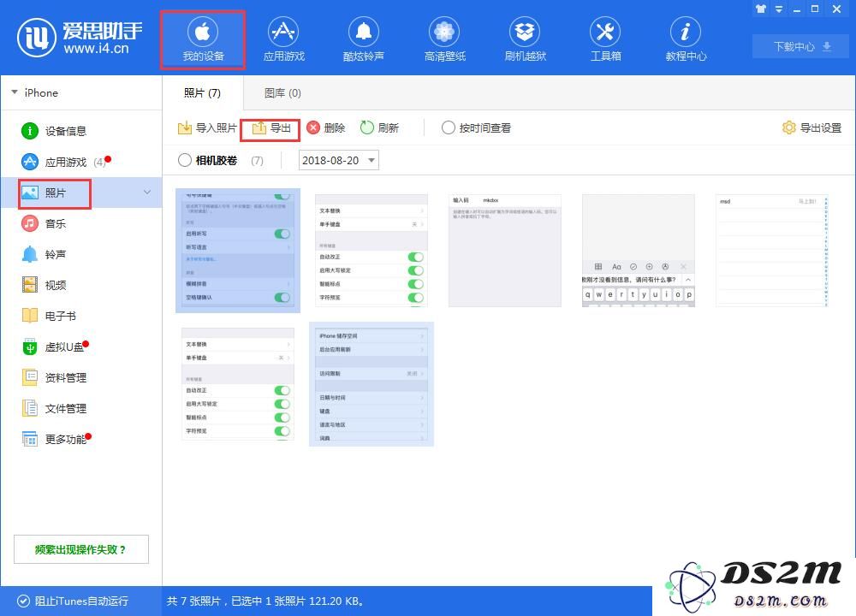Open the 工具箱 wrench icon
The image size is (856, 616).
click(x=605, y=40)
